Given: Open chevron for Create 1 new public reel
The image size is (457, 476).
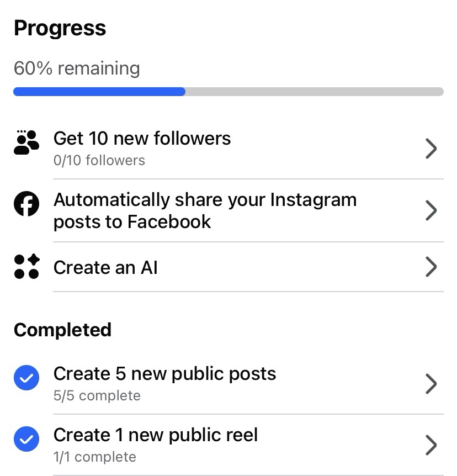Looking at the screenshot, I should (431, 445).
